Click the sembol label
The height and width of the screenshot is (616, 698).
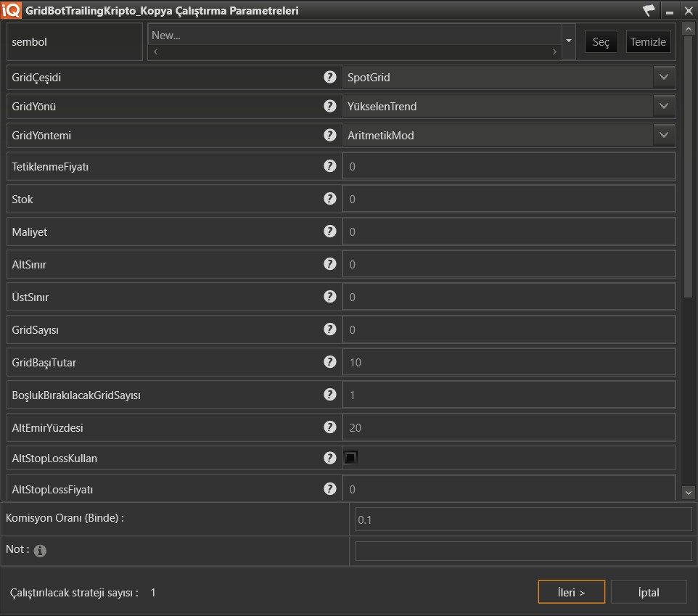click(x=29, y=42)
